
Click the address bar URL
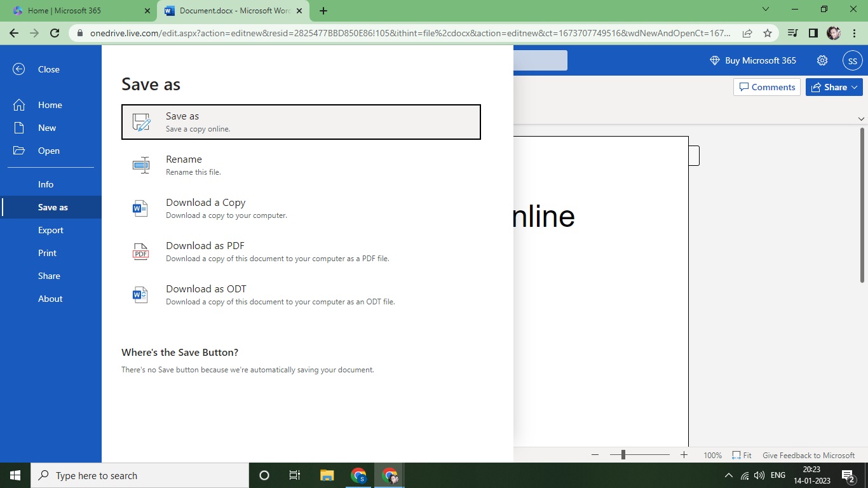tap(410, 33)
